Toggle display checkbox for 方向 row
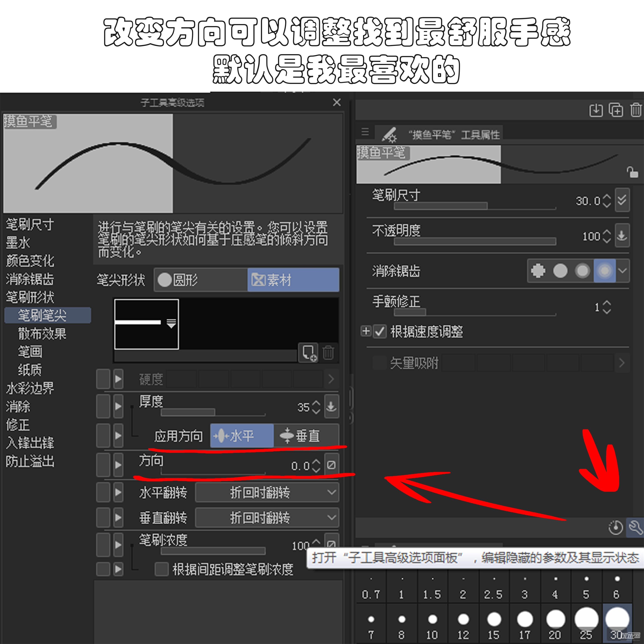 pyautogui.click(x=103, y=465)
